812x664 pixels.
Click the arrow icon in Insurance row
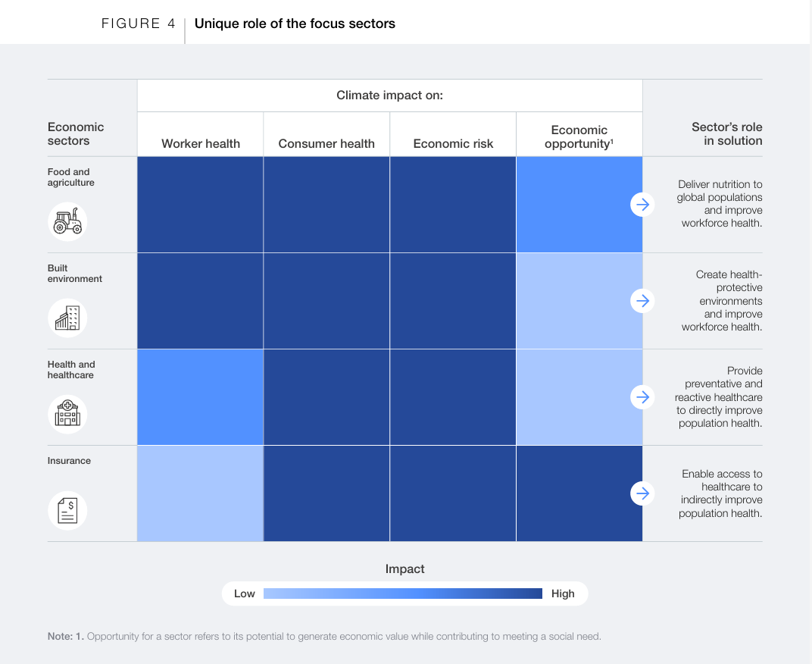click(x=642, y=493)
